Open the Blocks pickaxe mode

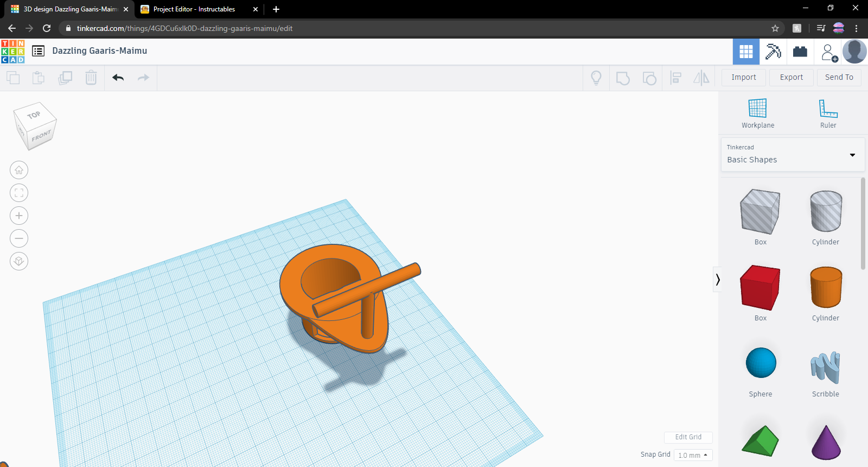tap(773, 52)
